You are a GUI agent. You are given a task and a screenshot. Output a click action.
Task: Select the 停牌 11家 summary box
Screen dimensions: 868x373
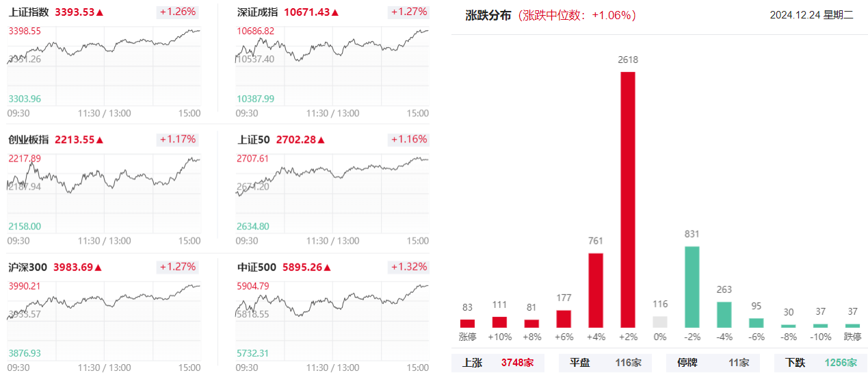713,363
